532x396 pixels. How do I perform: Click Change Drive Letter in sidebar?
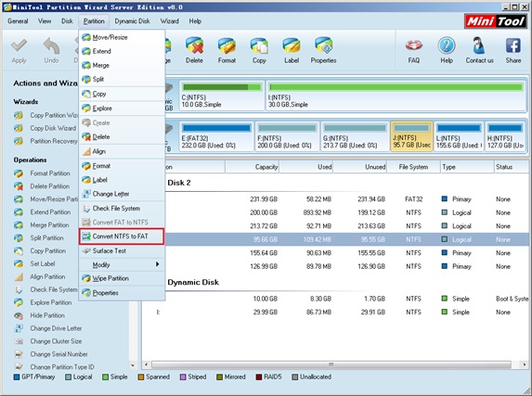point(56,328)
